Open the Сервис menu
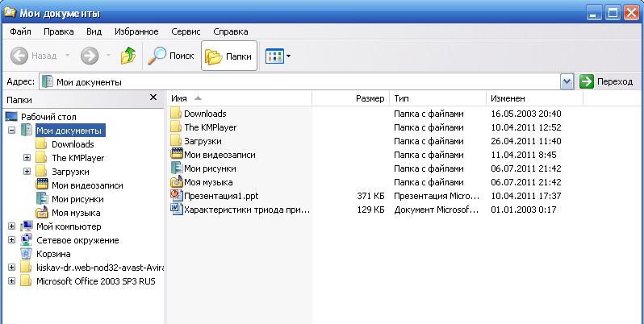 [x=186, y=31]
